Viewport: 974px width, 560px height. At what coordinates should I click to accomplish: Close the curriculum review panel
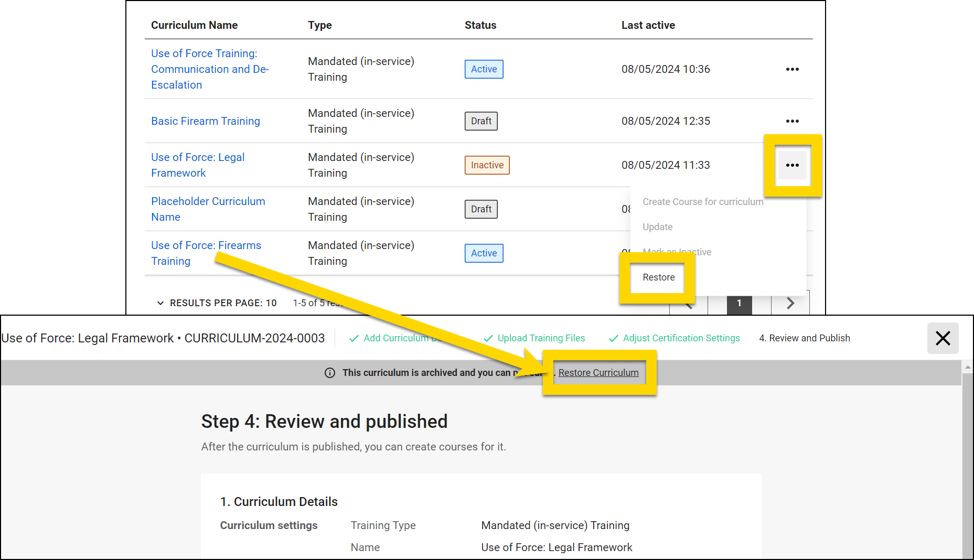[x=943, y=338]
